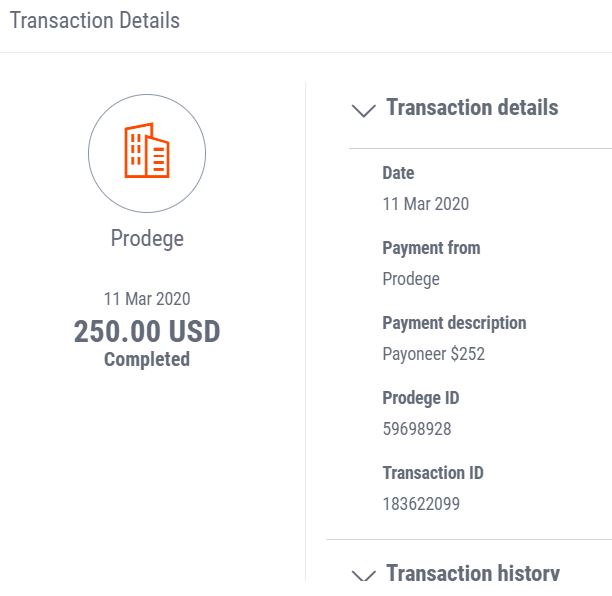Collapse the Transaction details section chevron

(363, 110)
